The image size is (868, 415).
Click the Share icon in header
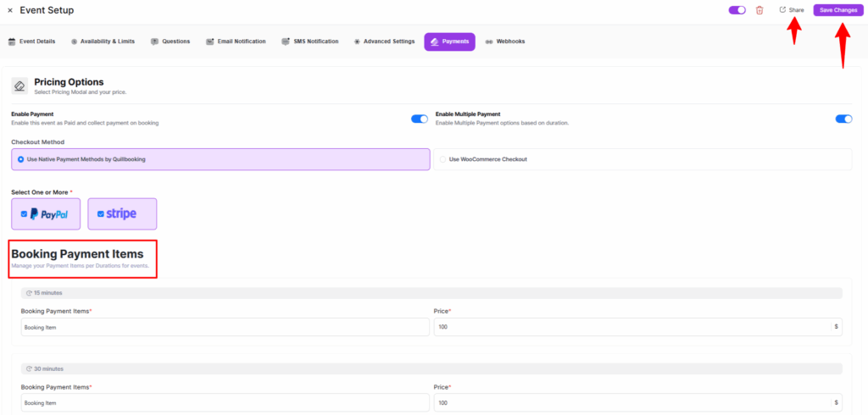point(782,10)
